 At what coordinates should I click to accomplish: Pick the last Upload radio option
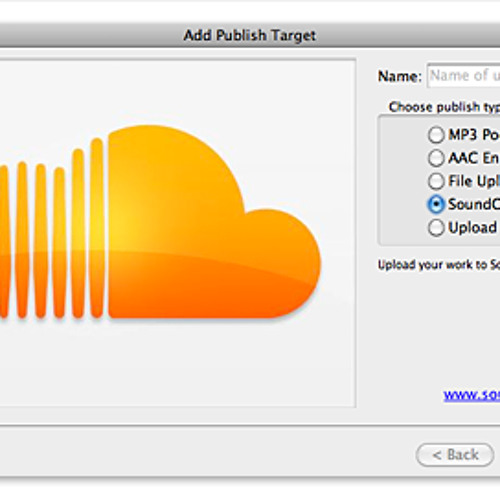[436, 228]
